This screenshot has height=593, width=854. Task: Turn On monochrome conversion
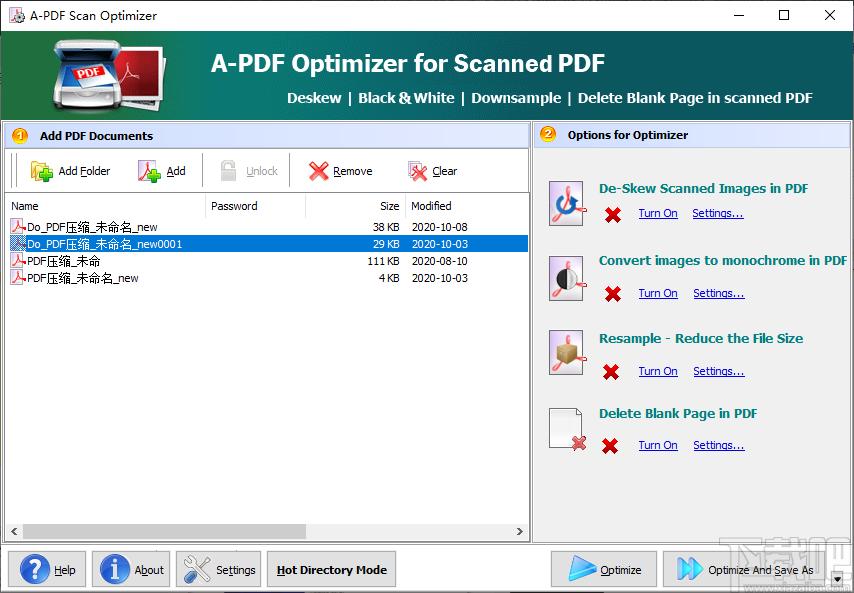tap(658, 293)
